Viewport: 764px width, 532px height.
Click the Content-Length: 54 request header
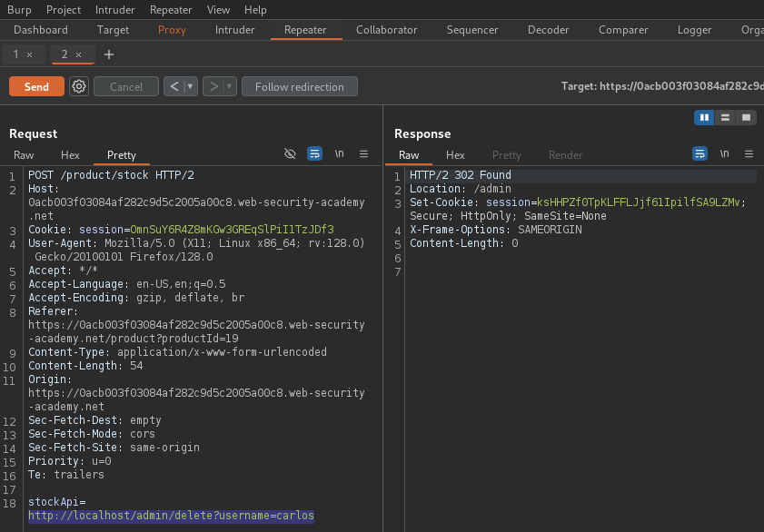85,366
